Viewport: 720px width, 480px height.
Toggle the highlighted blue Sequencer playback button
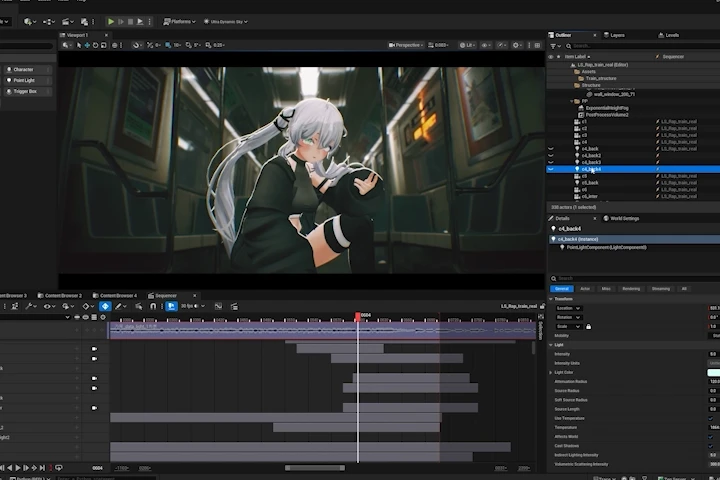tap(171, 306)
